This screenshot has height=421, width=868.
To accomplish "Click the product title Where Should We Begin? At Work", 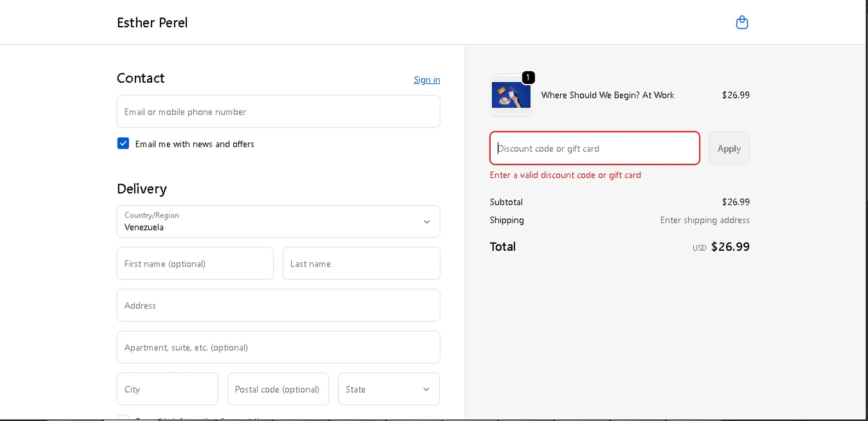I will [608, 95].
